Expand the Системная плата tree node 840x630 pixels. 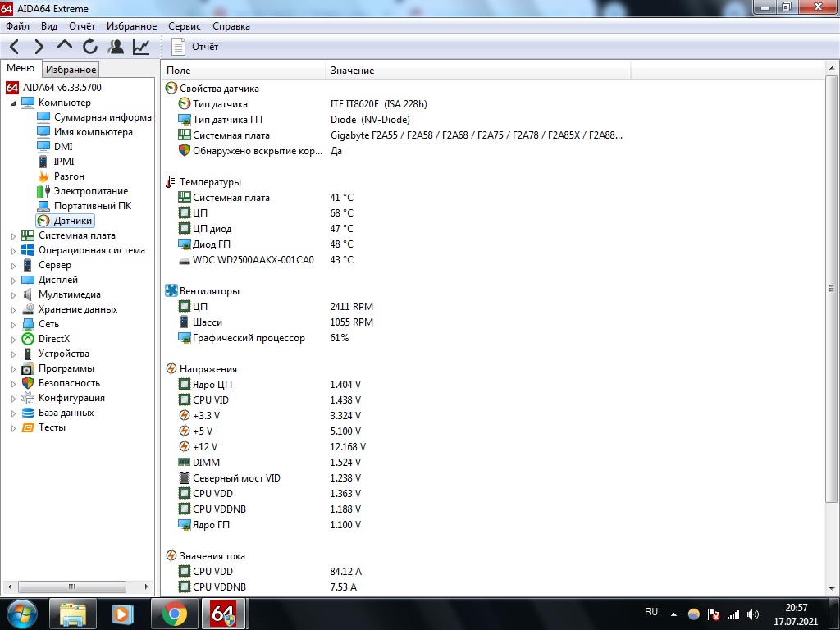pos(13,235)
